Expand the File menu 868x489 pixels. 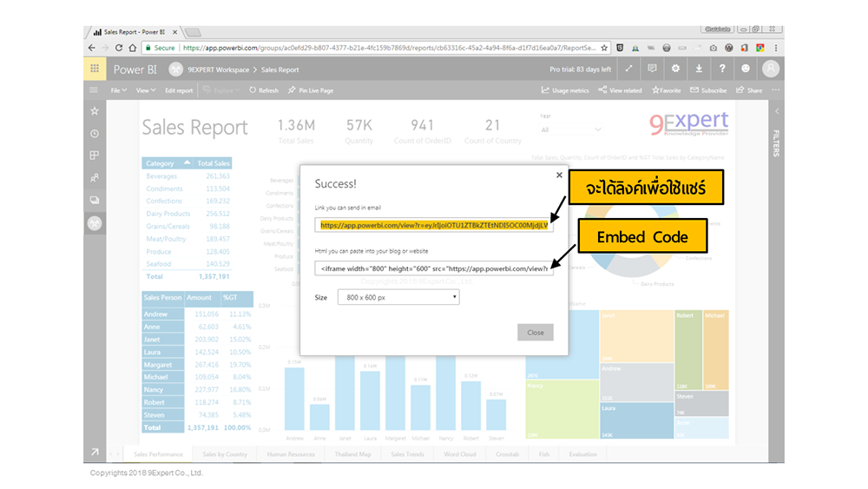coord(117,90)
